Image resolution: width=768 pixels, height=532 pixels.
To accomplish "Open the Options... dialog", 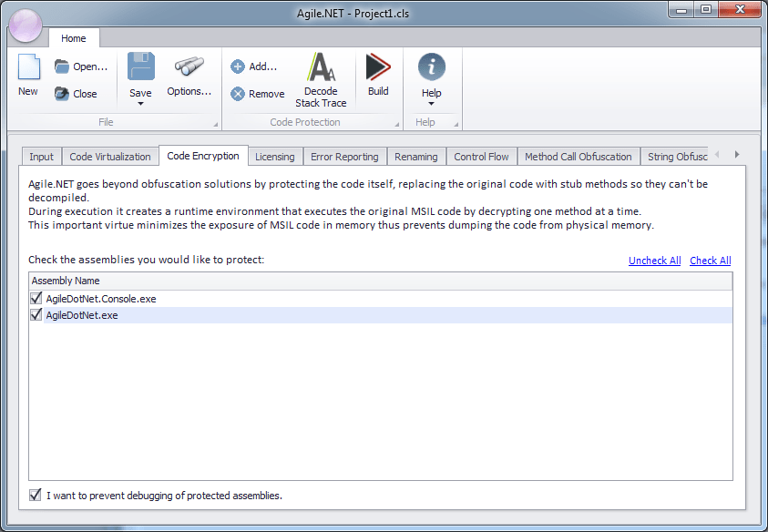I will [x=189, y=75].
